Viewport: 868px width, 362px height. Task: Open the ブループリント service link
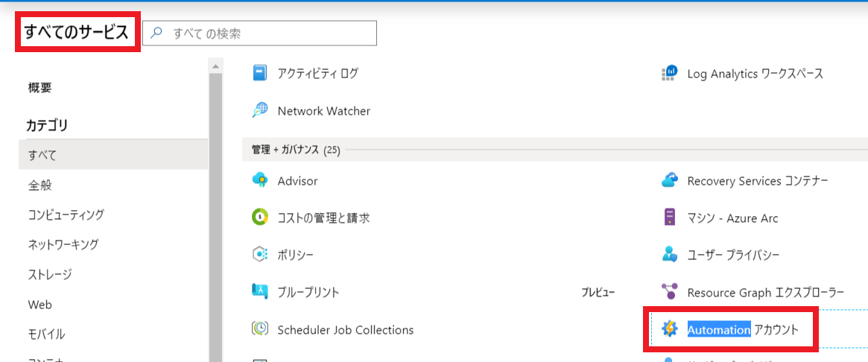[x=308, y=292]
